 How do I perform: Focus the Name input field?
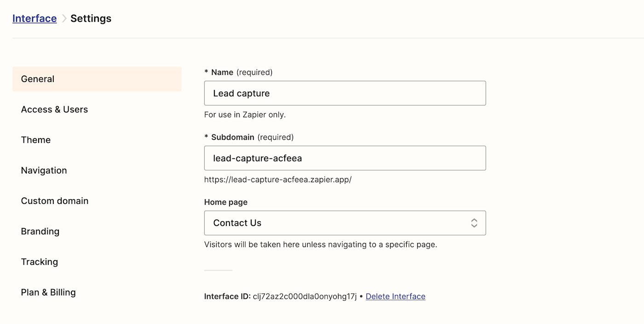(x=345, y=93)
